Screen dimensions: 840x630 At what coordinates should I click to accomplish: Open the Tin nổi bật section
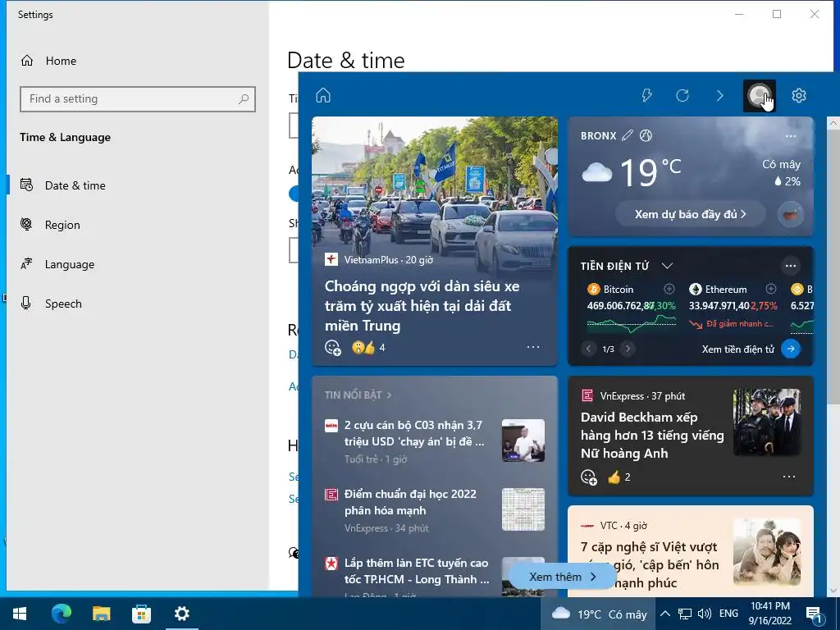[358, 395]
